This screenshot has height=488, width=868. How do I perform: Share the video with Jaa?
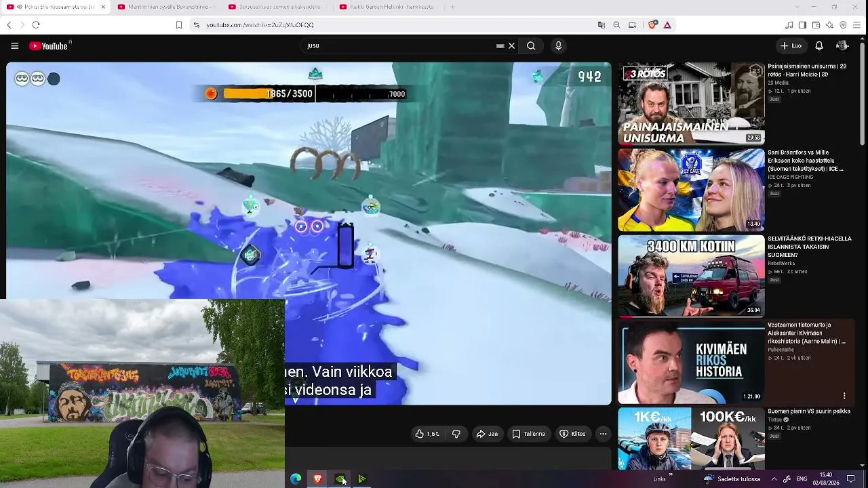pos(487,434)
